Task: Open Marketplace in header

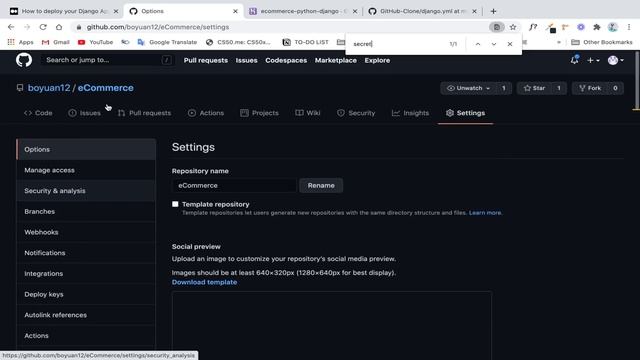Action: point(336,60)
